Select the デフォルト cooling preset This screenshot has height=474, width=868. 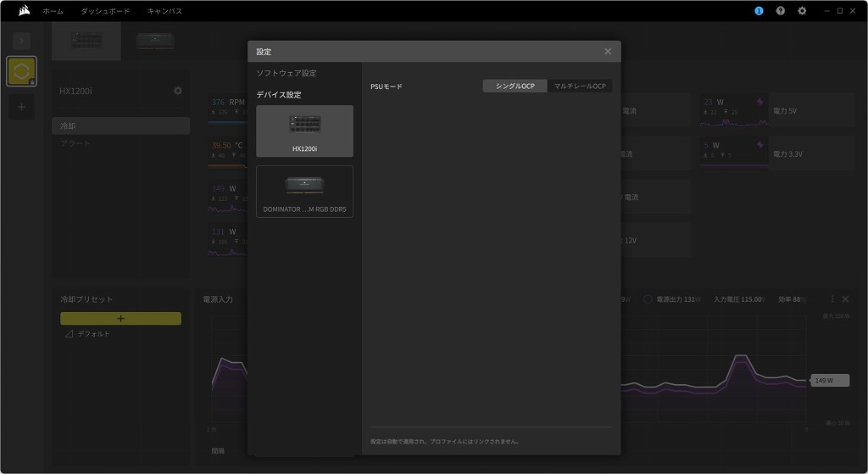point(93,334)
